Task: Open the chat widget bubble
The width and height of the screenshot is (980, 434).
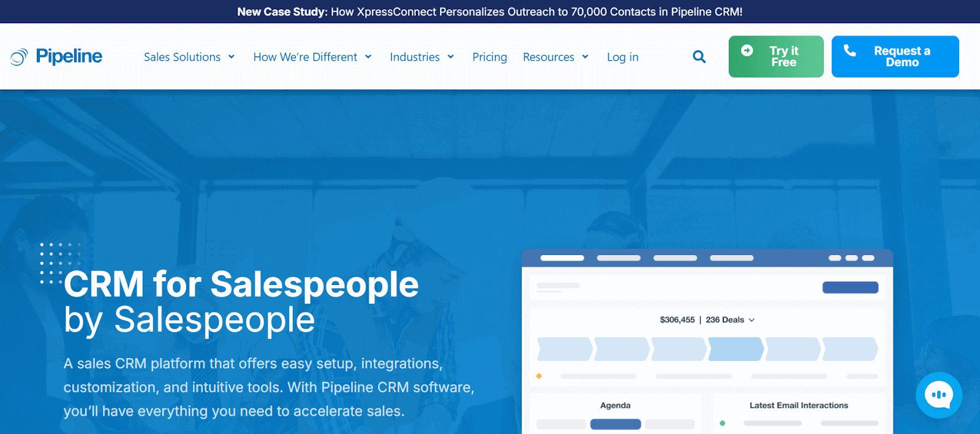Action: (x=939, y=395)
